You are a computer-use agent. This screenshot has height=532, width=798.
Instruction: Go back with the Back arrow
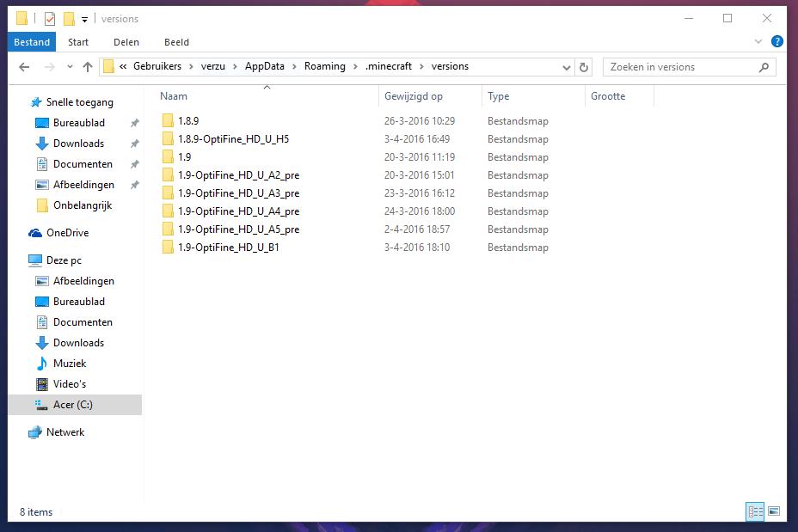tap(24, 67)
